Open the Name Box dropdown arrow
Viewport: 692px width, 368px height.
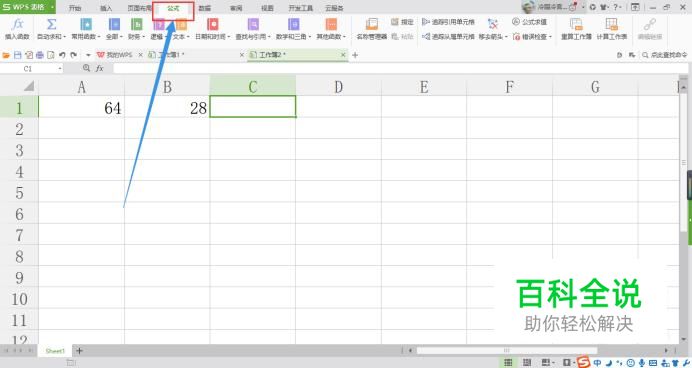pos(60,68)
